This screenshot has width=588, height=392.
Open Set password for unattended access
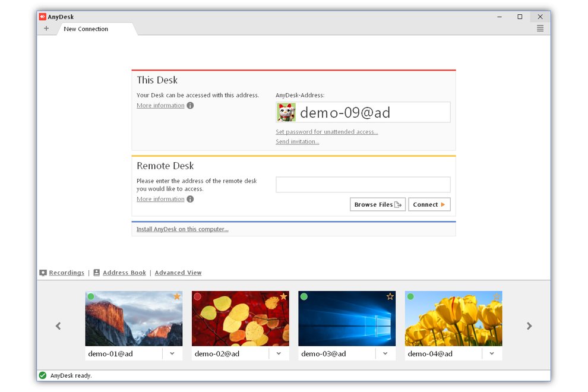(x=327, y=132)
